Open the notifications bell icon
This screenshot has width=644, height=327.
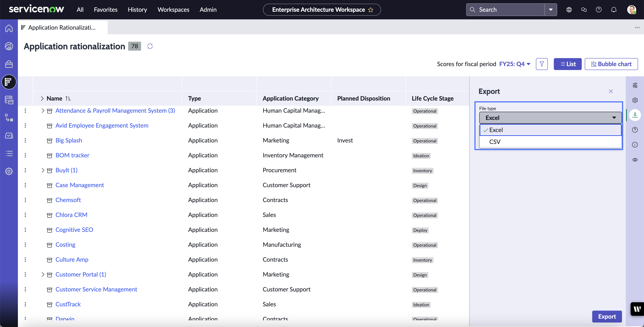click(614, 10)
